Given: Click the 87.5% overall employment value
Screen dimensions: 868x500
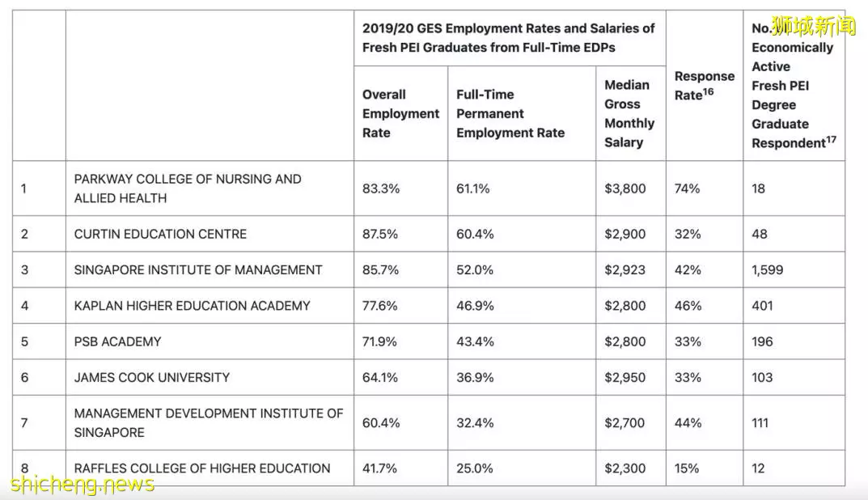Looking at the screenshot, I should point(379,234).
